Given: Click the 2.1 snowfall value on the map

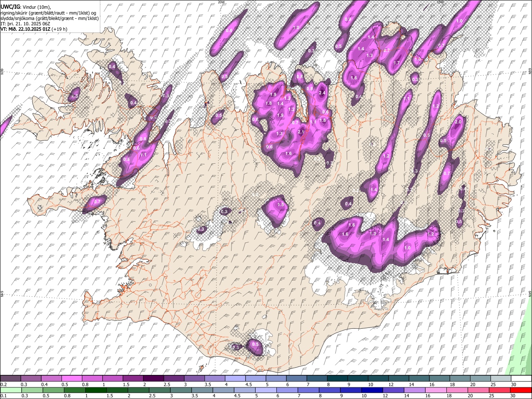Looking at the screenshot, I should [x=301, y=132].
